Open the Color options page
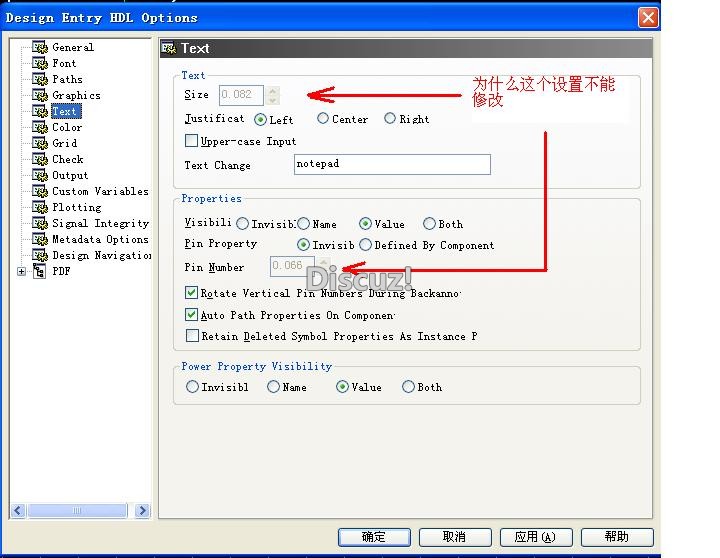The image size is (720, 558). pos(67,127)
